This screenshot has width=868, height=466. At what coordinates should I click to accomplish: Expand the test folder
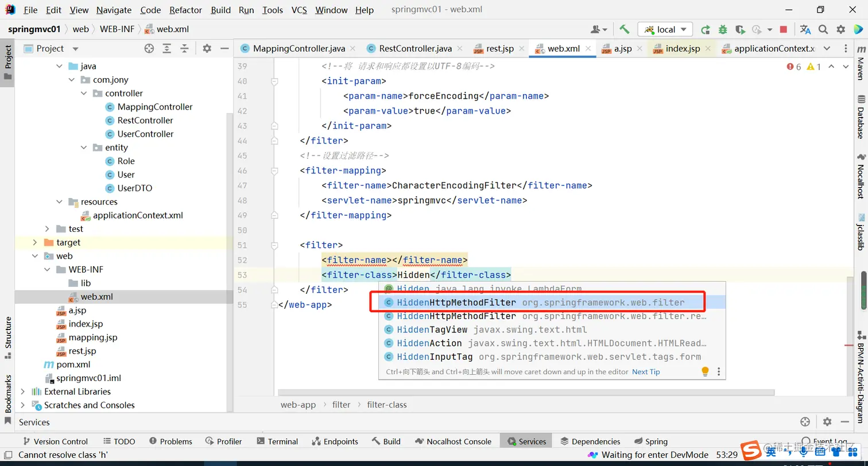47,228
